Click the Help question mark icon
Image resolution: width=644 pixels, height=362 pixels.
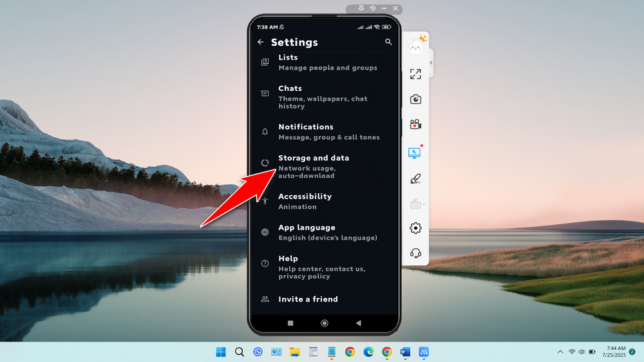(265, 263)
